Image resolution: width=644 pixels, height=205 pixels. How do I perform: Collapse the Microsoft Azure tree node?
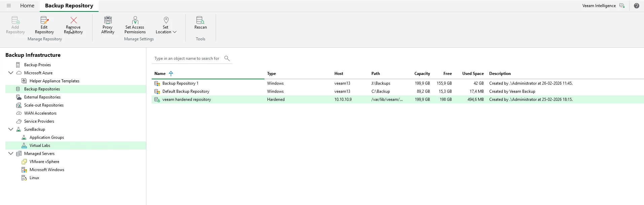coord(11,73)
